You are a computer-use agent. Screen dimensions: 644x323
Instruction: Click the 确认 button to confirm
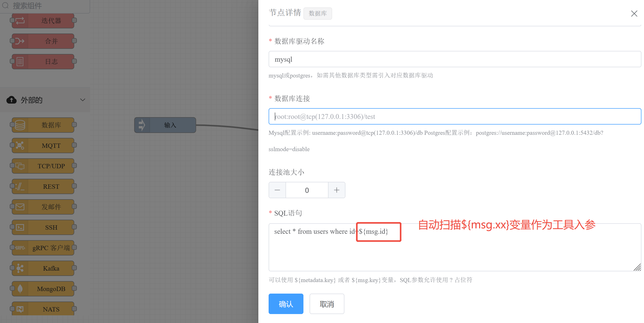[x=286, y=304]
